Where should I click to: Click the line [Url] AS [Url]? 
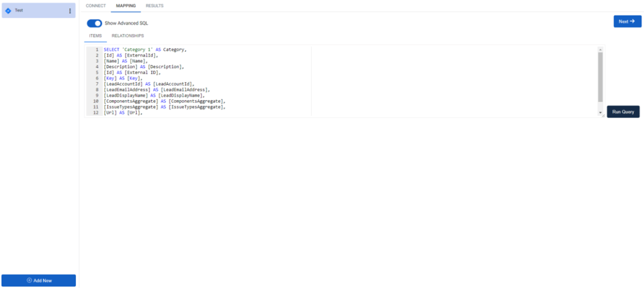[123, 112]
